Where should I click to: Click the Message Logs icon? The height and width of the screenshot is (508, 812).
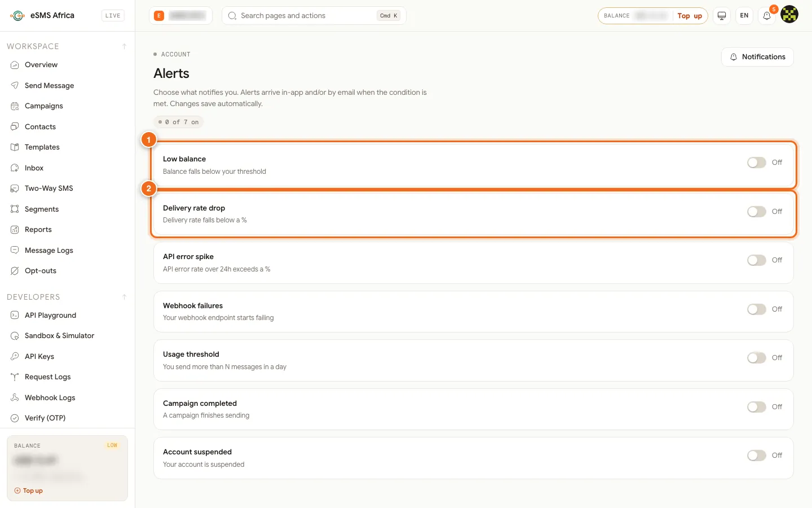(15, 250)
